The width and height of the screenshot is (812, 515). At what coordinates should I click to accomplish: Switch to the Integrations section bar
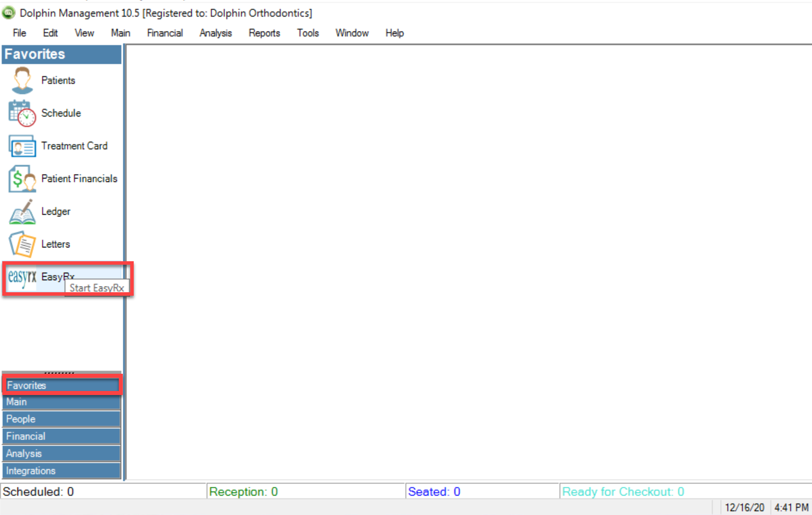(x=61, y=471)
